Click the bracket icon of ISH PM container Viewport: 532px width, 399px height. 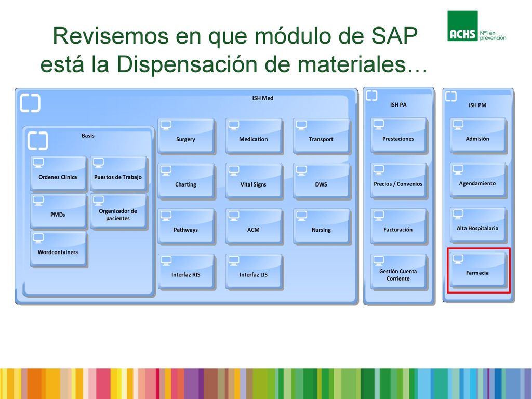click(451, 96)
